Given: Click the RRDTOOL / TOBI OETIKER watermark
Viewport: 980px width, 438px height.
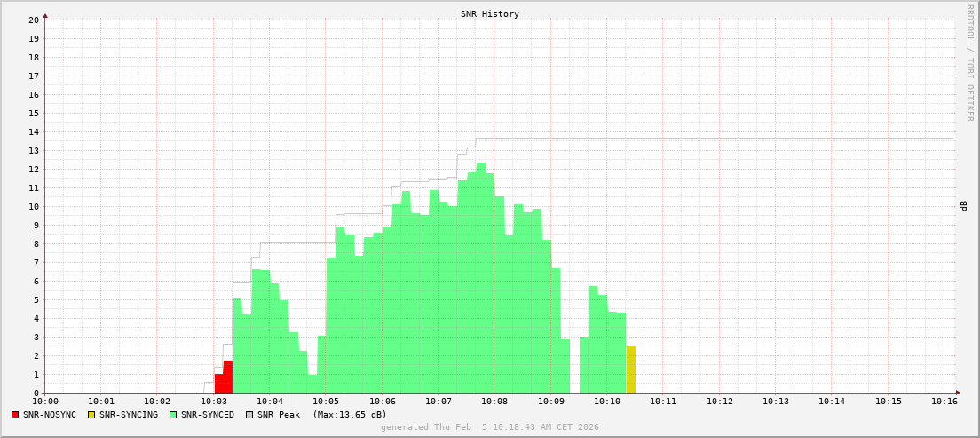Looking at the screenshot, I should pos(969,62).
